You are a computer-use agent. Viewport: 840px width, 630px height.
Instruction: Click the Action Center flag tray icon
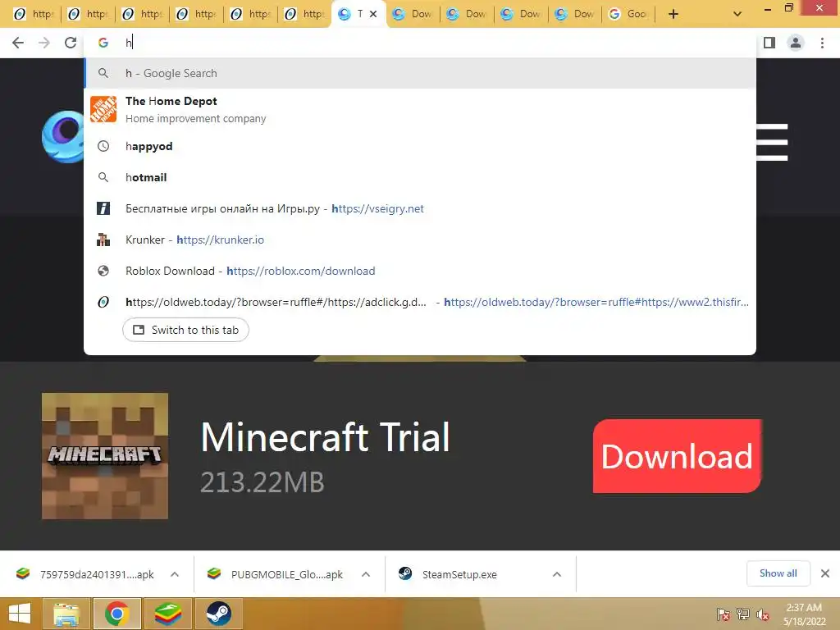pos(724,614)
